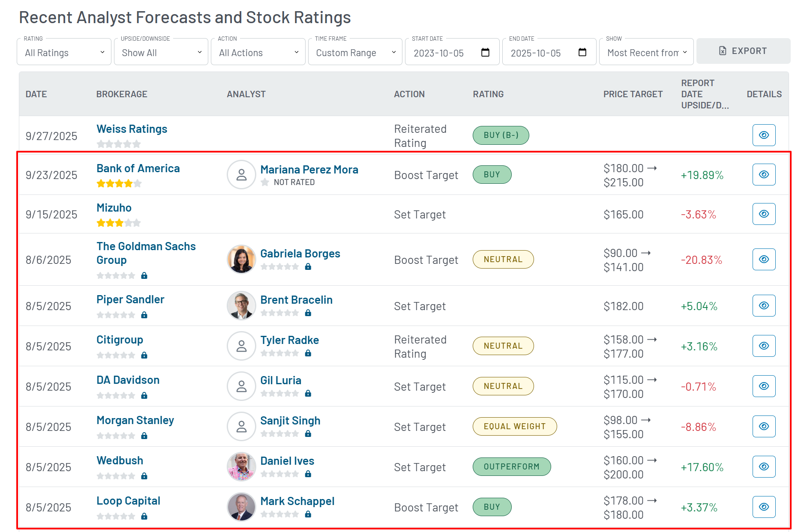Screen dimensions: 801x532
Task: Sort by the Brokerage column header
Action: click(122, 94)
